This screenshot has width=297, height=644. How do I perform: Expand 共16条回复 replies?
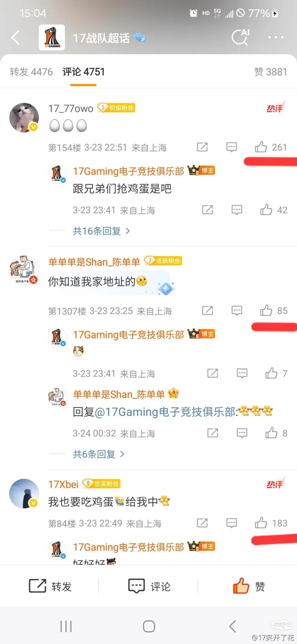tap(101, 231)
